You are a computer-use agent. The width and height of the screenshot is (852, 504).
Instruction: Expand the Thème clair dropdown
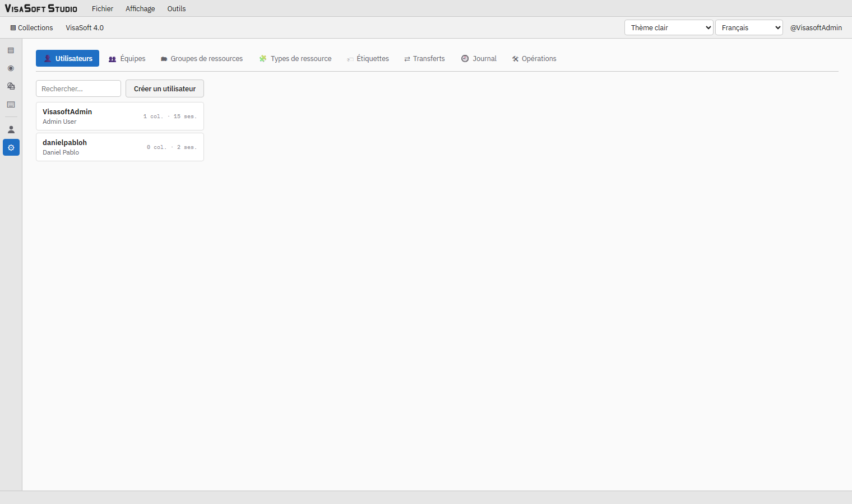669,27
